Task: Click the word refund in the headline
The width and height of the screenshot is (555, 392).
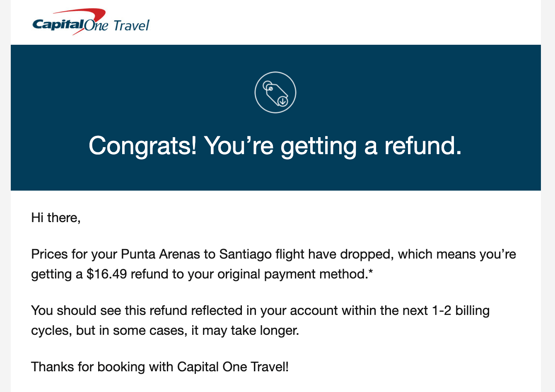Action: (422, 146)
